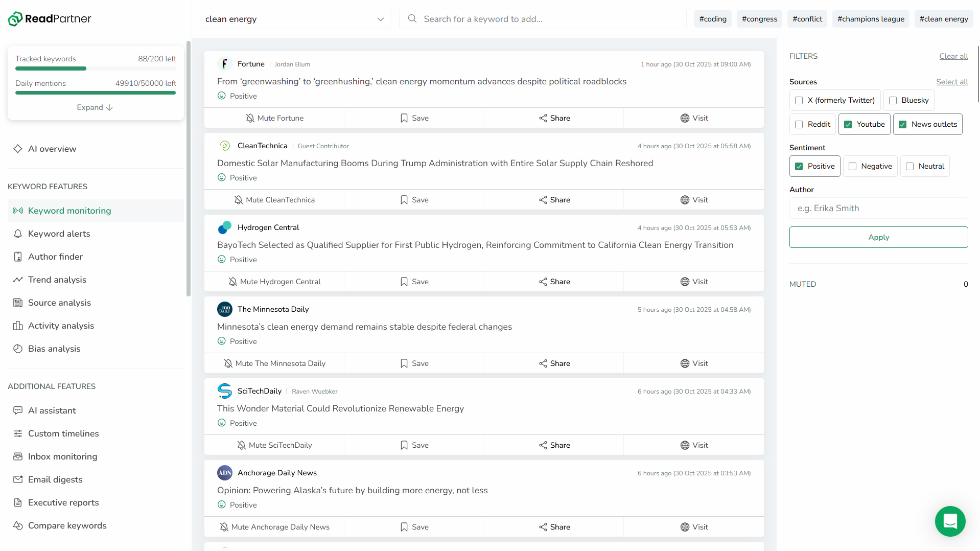Screen dimensions: 980x551
Task: Open the BayoTech hydrogen supplier headline
Action: (x=475, y=245)
